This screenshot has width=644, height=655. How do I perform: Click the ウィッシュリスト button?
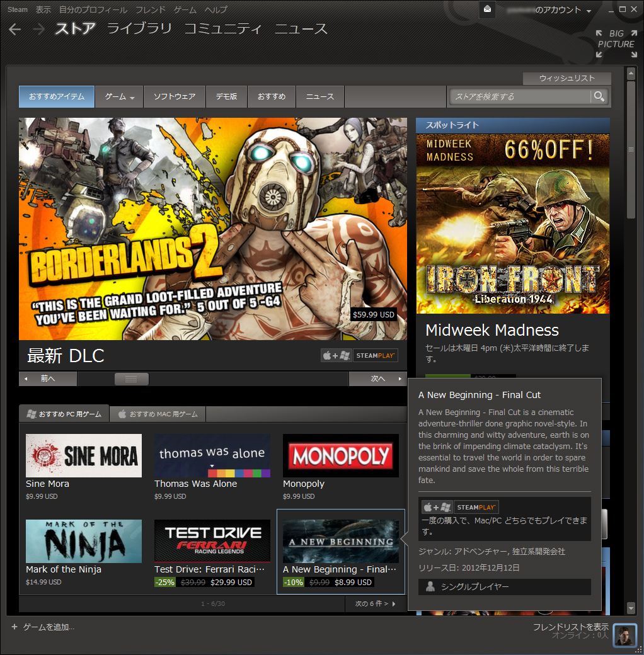566,79
